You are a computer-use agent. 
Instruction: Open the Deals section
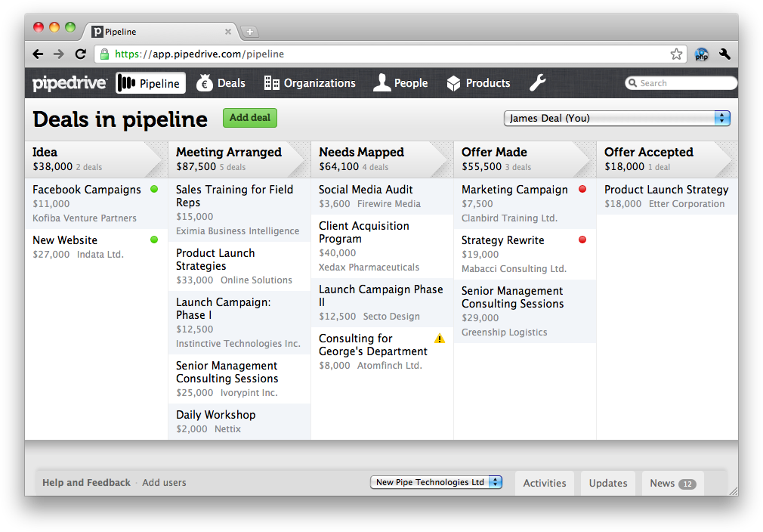tap(221, 83)
